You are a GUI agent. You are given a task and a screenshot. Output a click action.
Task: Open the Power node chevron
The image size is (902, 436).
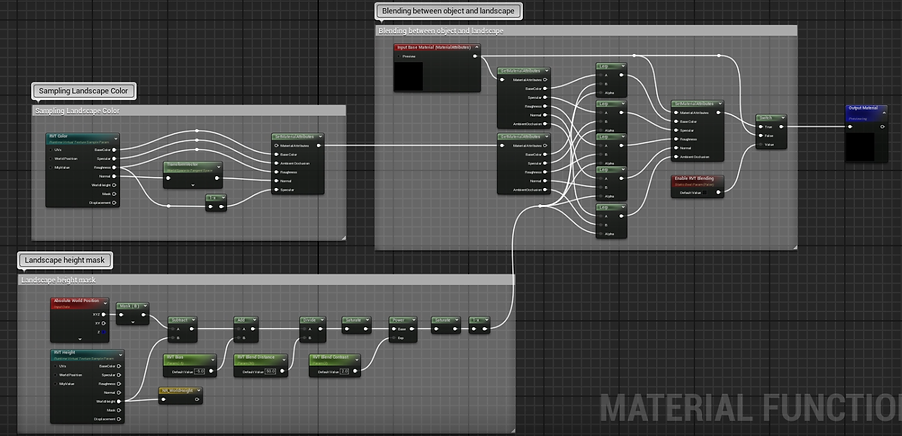pyautogui.click(x=414, y=319)
